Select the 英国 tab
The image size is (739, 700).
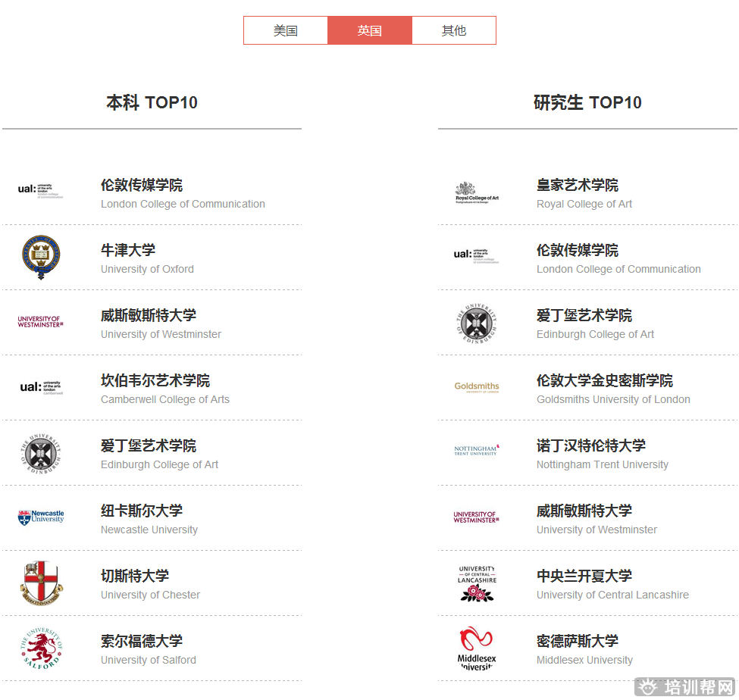(x=370, y=30)
